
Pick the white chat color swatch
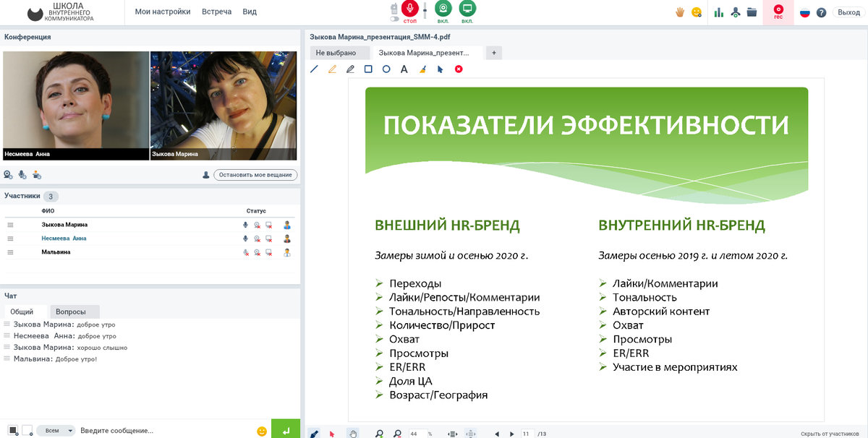(x=27, y=431)
